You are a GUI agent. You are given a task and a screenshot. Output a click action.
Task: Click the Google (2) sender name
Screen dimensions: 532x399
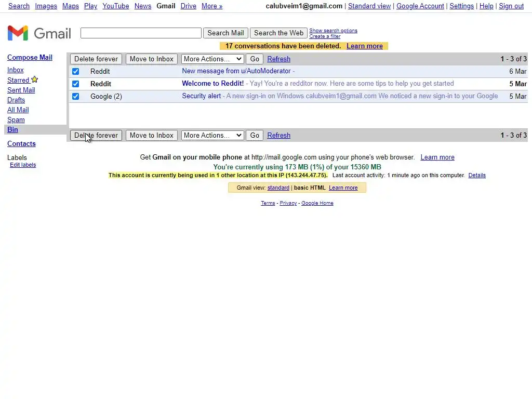click(x=106, y=96)
